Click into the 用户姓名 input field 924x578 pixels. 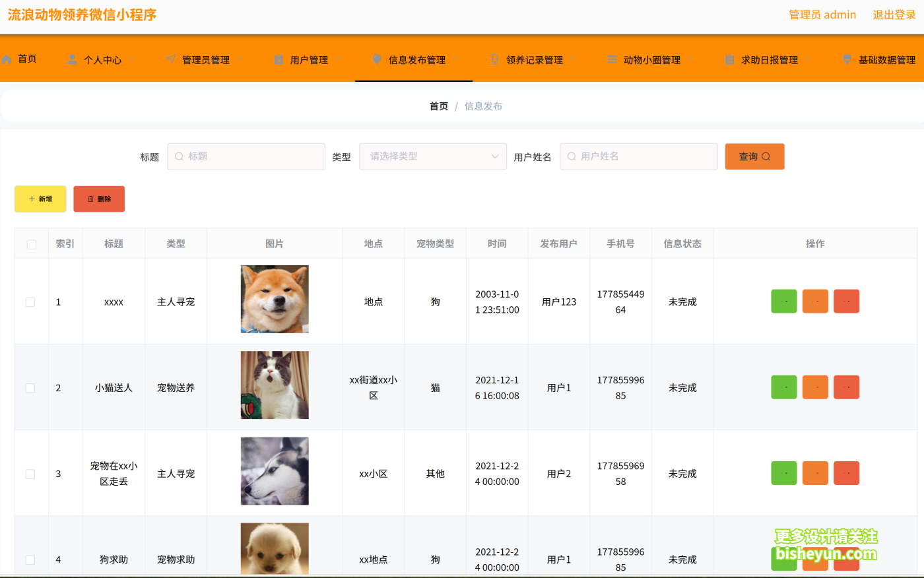(x=638, y=156)
